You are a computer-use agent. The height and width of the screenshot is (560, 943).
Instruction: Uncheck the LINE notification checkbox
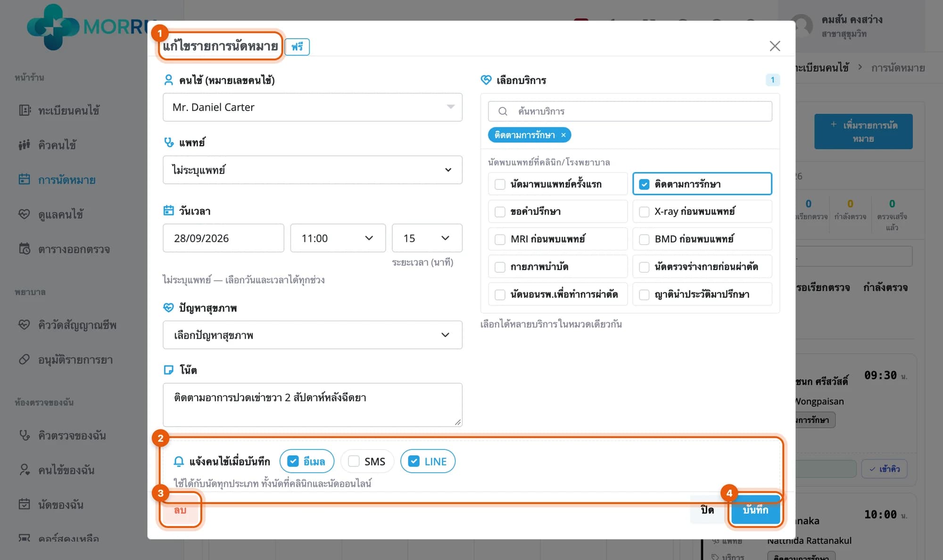point(414,461)
